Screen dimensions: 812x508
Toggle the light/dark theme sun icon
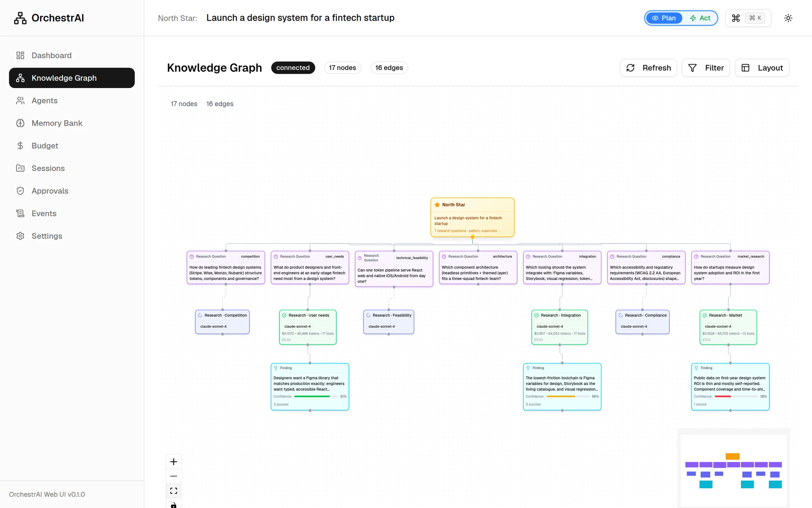tap(788, 18)
